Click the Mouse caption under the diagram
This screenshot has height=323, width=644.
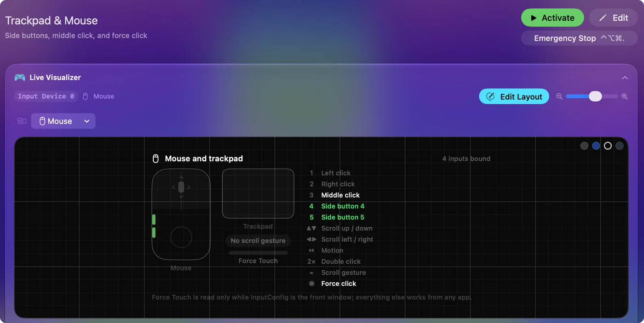click(x=181, y=268)
